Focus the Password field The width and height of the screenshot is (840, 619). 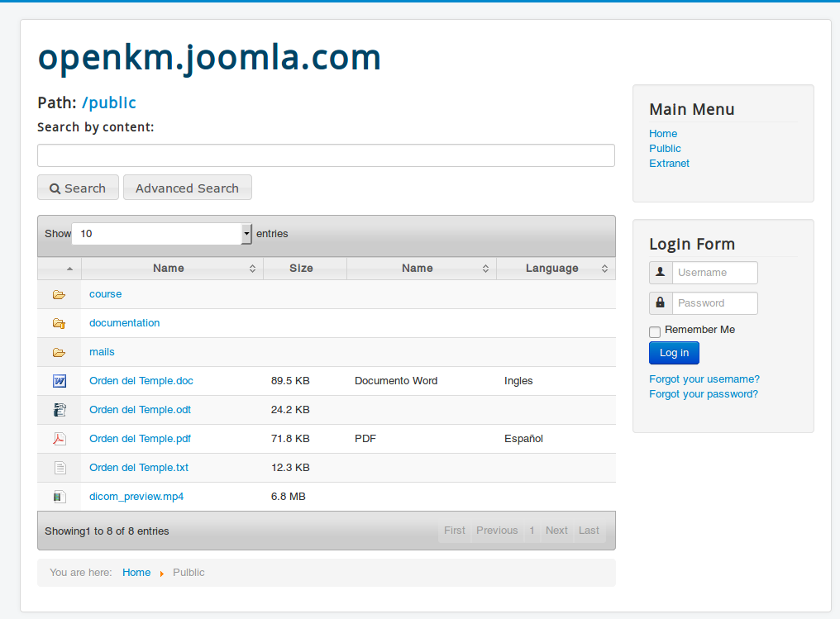[x=715, y=303]
